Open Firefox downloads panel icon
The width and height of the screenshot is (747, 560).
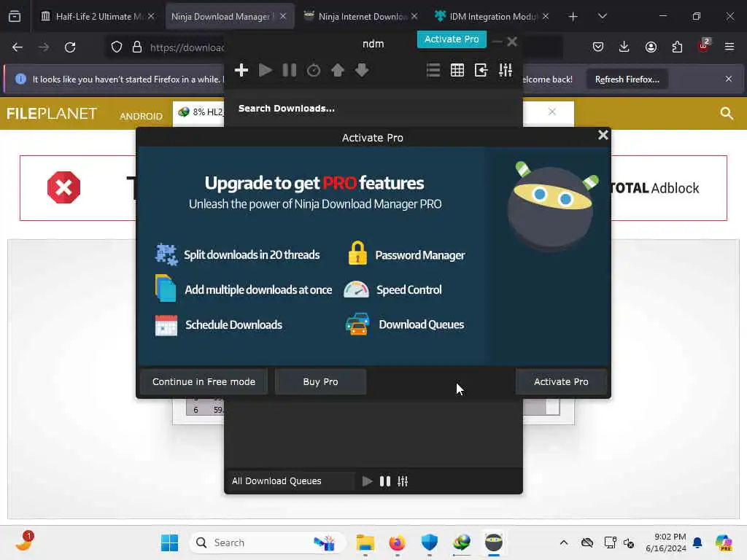pyautogui.click(x=624, y=47)
